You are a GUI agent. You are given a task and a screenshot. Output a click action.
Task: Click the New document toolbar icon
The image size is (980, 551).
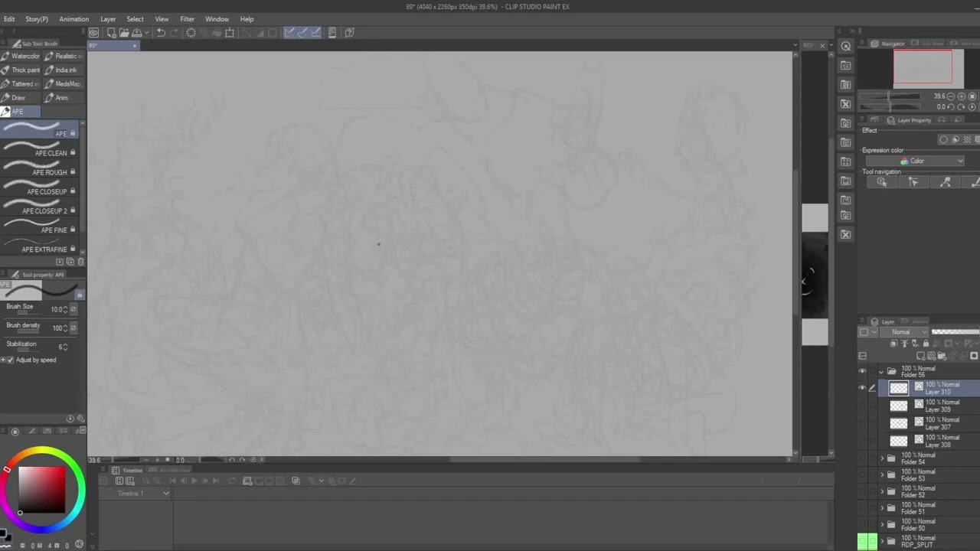[112, 32]
